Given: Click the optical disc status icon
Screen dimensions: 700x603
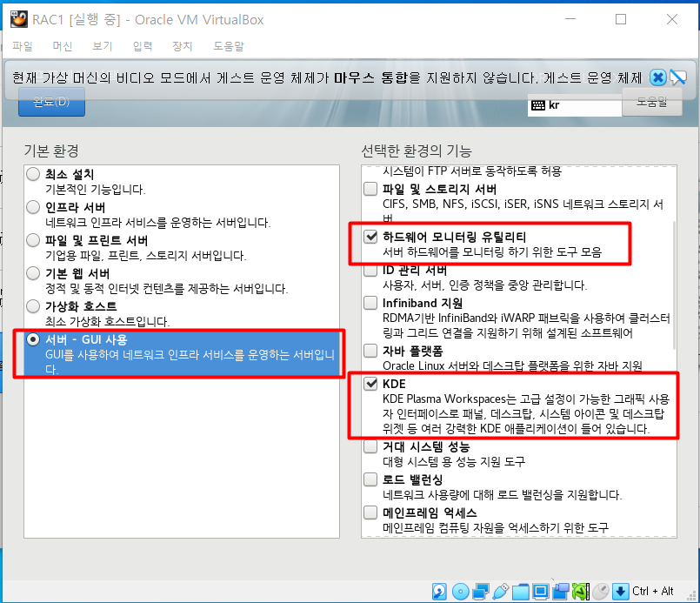Looking at the screenshot, I should pyautogui.click(x=460, y=592).
